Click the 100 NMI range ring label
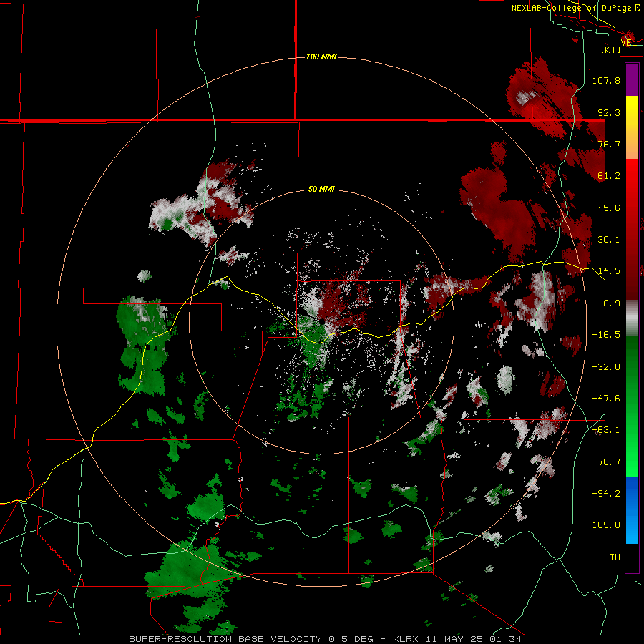Screen dimensions: 644x644 [x=321, y=57]
